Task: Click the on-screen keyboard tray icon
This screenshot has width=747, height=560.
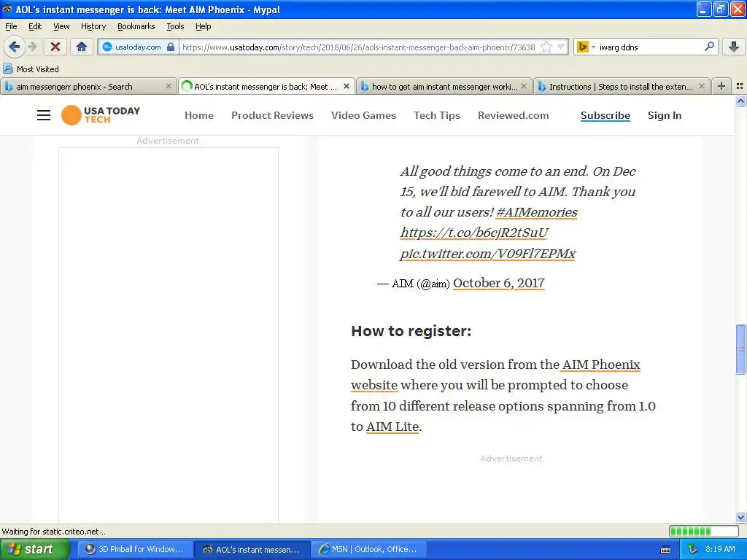Action: tap(665, 550)
